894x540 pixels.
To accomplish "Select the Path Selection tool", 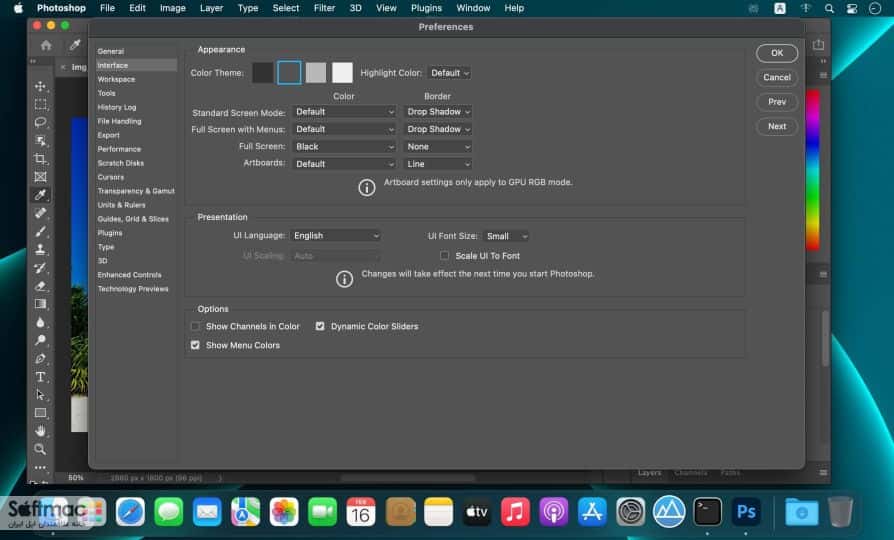I will click(x=40, y=395).
